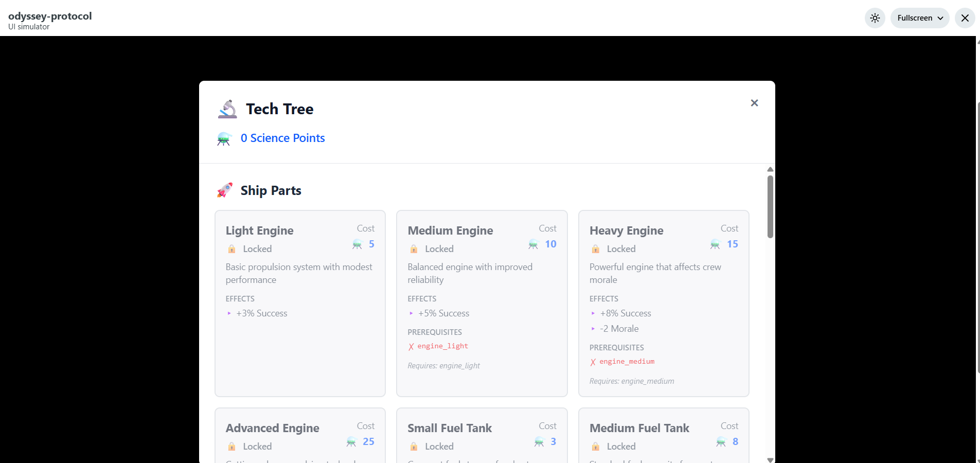Select the Medium Fuel Tank card title

[639, 428]
